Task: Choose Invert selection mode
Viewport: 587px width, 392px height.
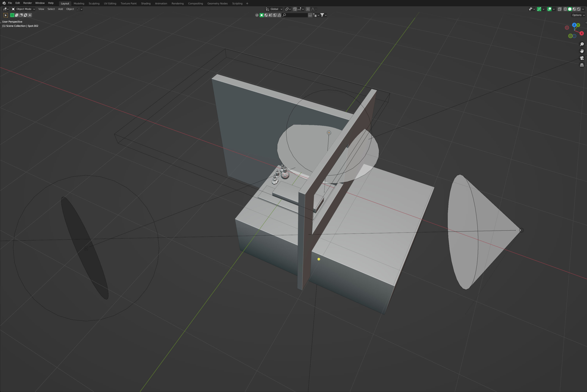Action: coord(25,15)
